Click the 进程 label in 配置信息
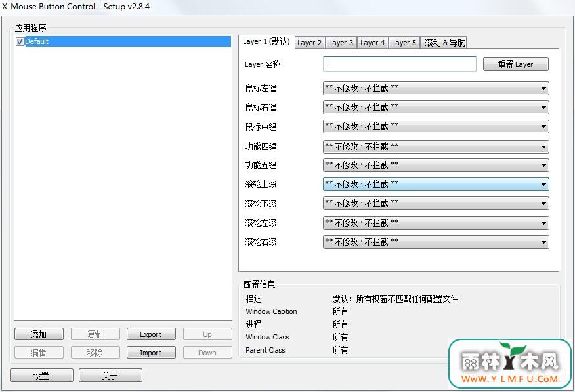 pos(253,324)
